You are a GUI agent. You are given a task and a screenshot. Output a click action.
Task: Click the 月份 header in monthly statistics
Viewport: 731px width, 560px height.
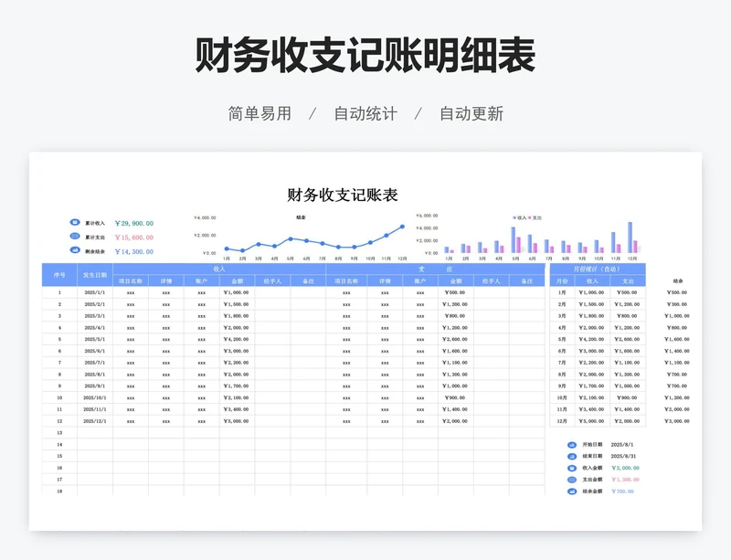[x=562, y=281]
